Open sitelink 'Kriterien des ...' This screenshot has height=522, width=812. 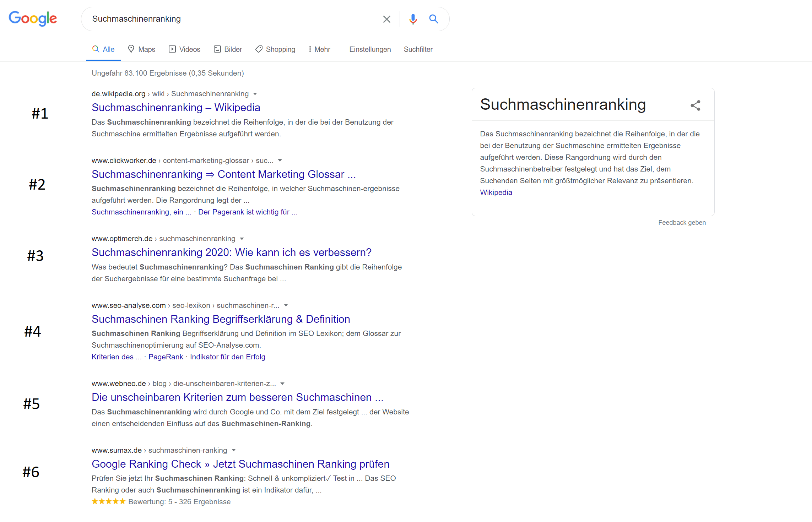(117, 357)
